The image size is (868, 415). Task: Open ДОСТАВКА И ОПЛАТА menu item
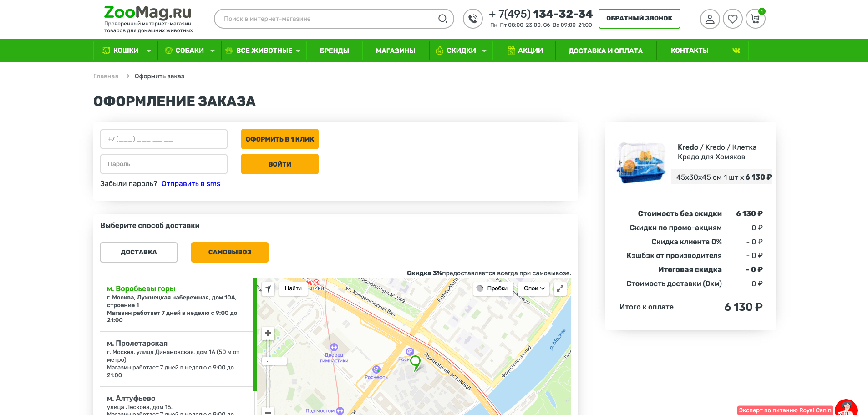pyautogui.click(x=605, y=51)
